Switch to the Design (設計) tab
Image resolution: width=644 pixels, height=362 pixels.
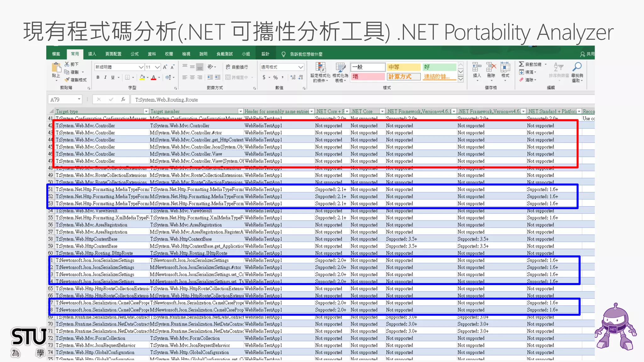(265, 54)
